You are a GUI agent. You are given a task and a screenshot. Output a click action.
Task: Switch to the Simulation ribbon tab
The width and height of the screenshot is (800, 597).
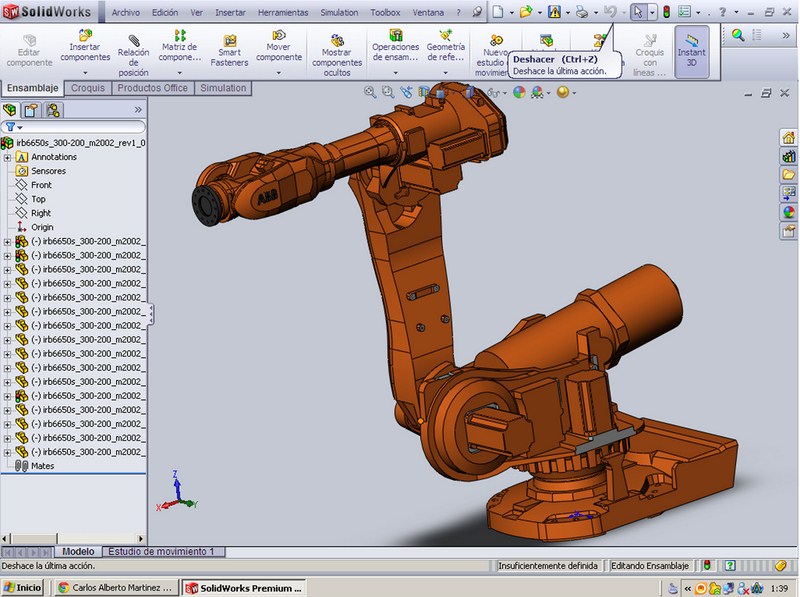[x=223, y=88]
